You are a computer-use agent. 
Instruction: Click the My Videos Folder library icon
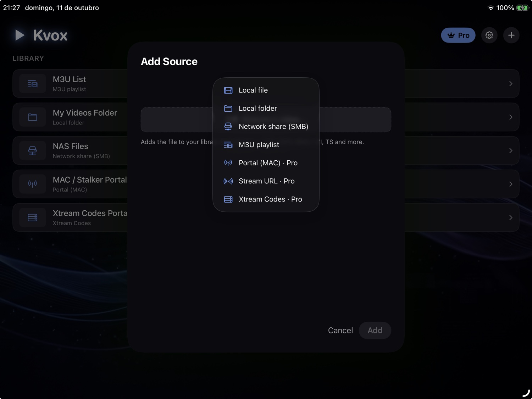33,117
